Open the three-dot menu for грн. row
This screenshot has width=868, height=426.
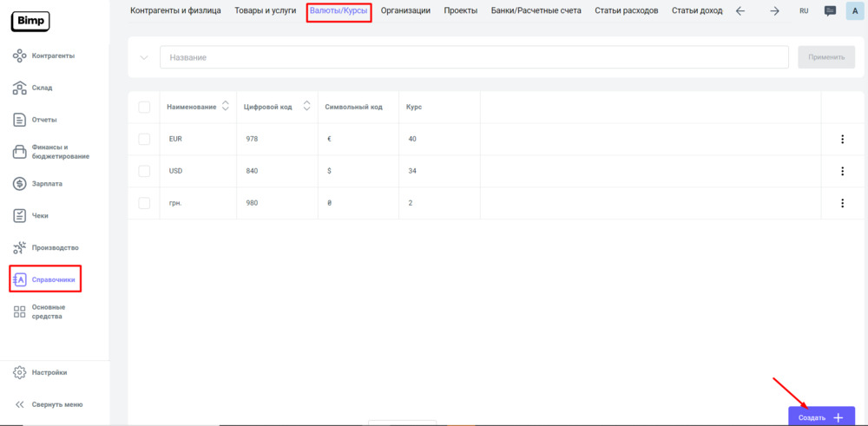841,203
